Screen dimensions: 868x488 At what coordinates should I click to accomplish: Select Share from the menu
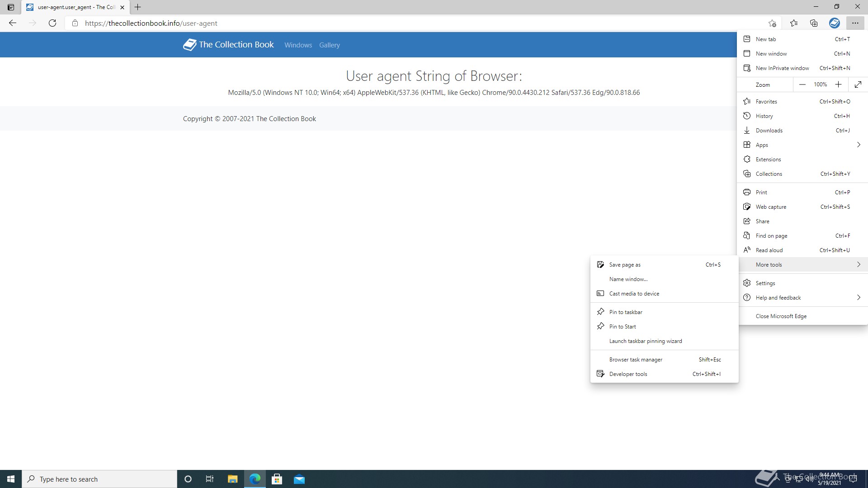click(x=802, y=221)
